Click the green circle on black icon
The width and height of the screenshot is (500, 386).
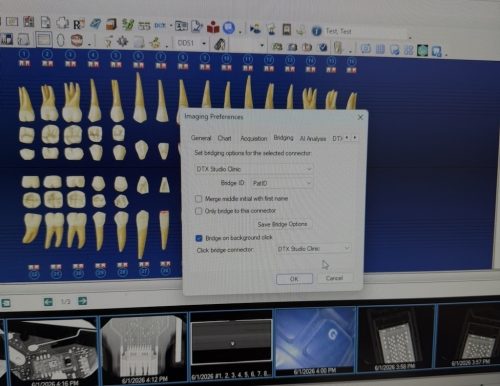[422, 50]
